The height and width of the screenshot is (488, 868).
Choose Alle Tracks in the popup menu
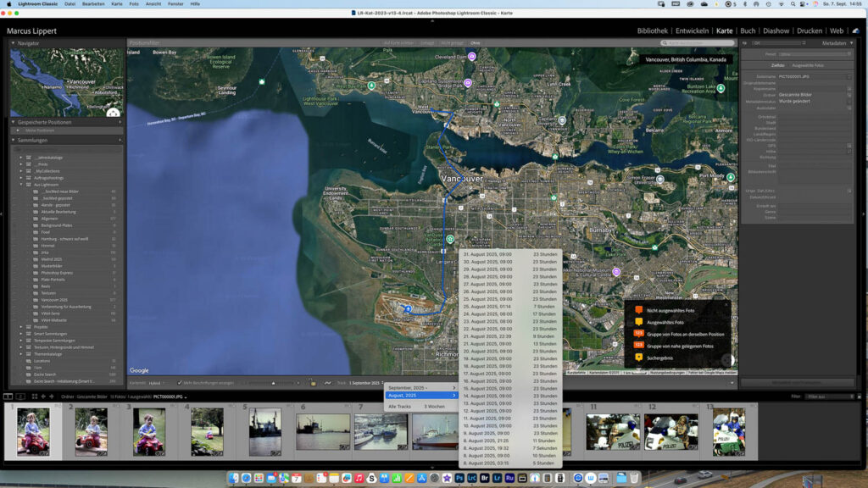click(421, 407)
